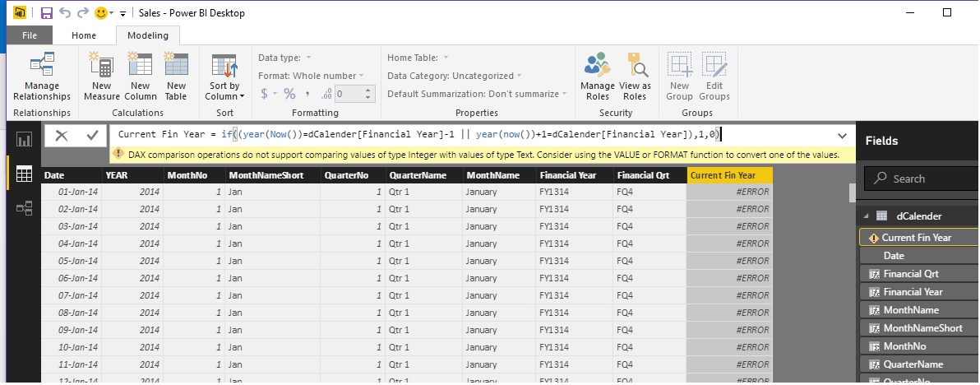Toggle thousands separator comma icon
980x385 pixels.
(307, 94)
